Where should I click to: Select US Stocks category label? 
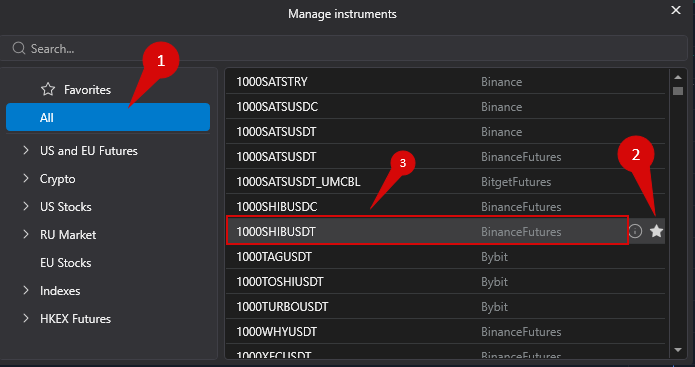[66, 207]
